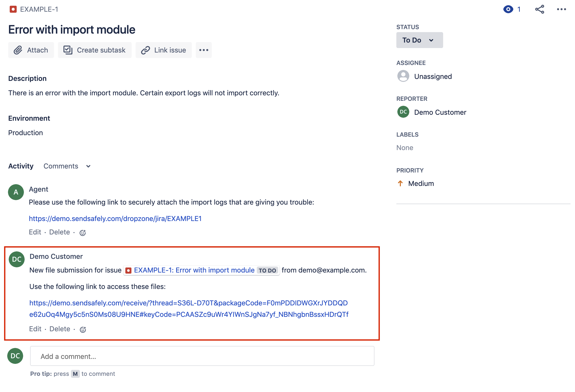Open the Assignee dropdown to assign issue
575x392 pixels.
pyautogui.click(x=432, y=76)
